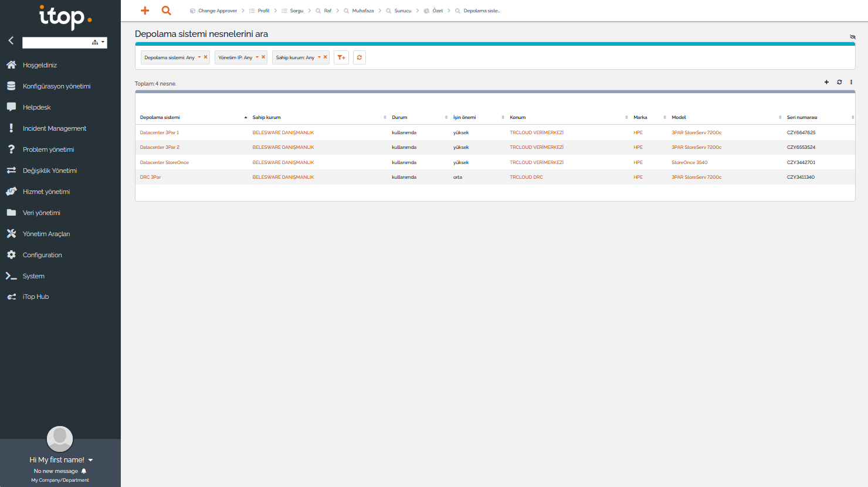Click the plus icon above the results table
This screenshot has width=868, height=487.
[x=826, y=82]
